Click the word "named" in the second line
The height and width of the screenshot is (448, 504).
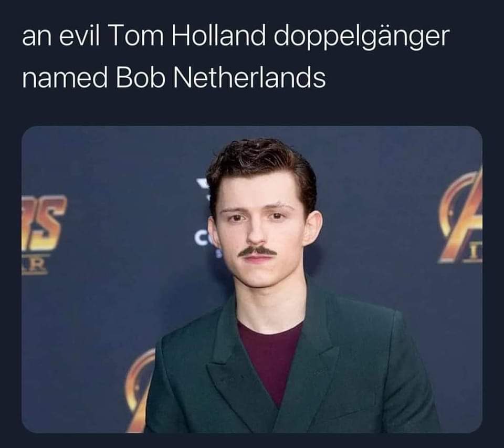tap(65, 79)
